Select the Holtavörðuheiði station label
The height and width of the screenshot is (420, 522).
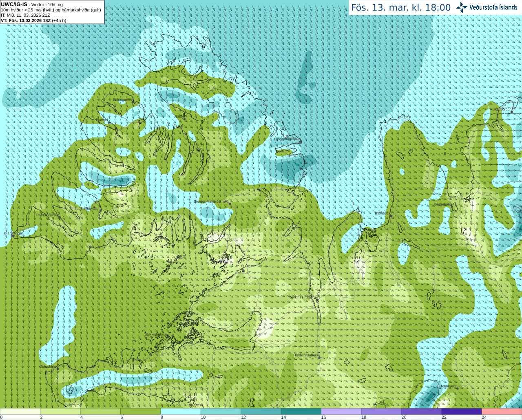pyautogui.click(x=305, y=355)
